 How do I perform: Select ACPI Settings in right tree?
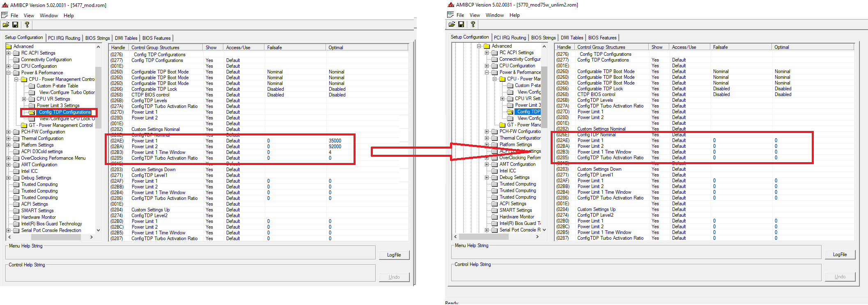coord(513,204)
